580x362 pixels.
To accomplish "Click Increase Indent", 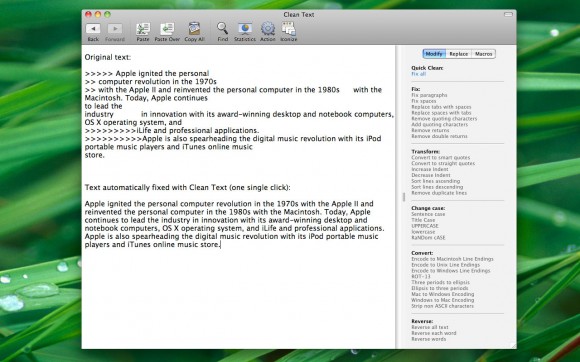I will (430, 169).
